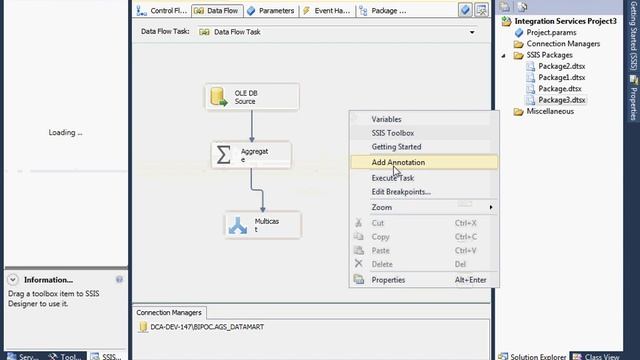
Task: Click the OLE DB Source database icon
Action: click(x=219, y=97)
